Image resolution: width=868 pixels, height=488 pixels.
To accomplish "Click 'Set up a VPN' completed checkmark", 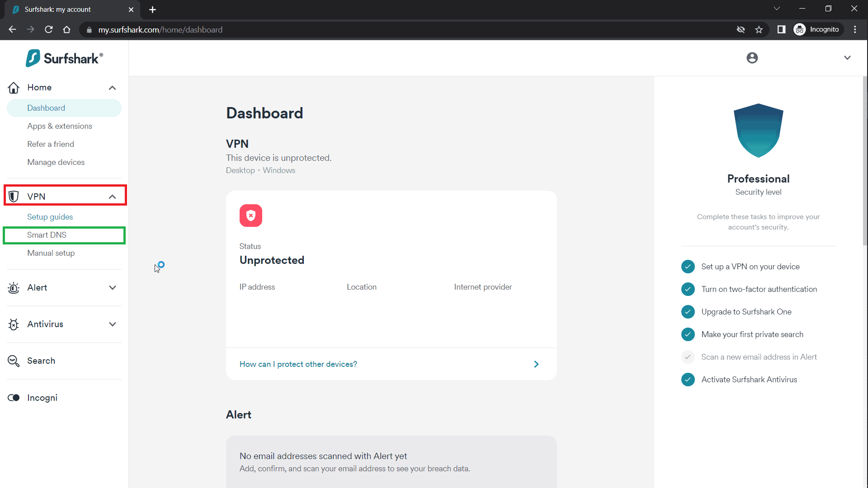I will pos(688,267).
